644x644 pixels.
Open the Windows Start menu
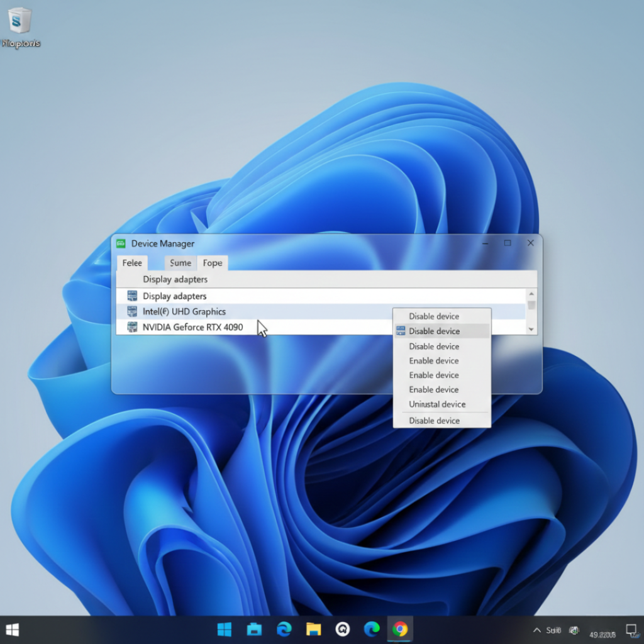(x=224, y=628)
